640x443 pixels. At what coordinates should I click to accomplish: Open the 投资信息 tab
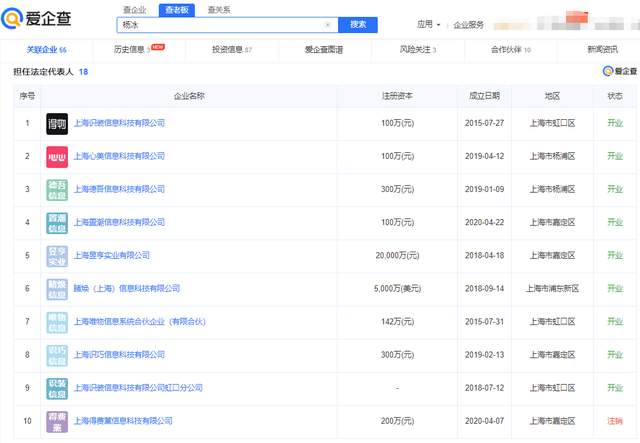(x=232, y=50)
